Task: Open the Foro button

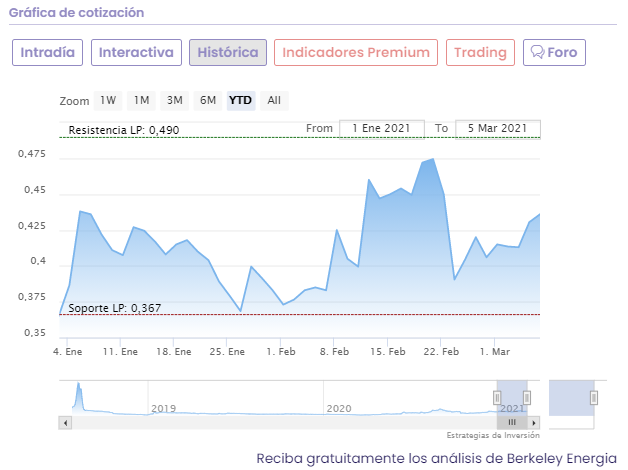Action: click(x=554, y=52)
